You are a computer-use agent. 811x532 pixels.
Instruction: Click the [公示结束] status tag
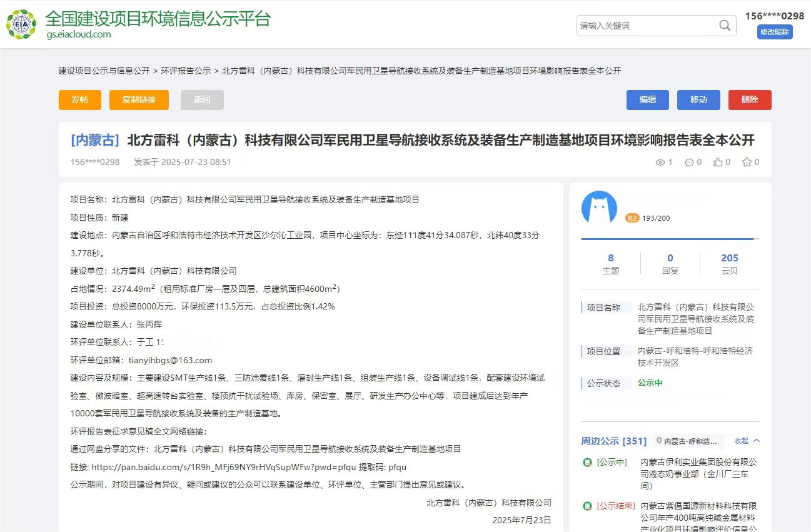pyautogui.click(x=616, y=506)
